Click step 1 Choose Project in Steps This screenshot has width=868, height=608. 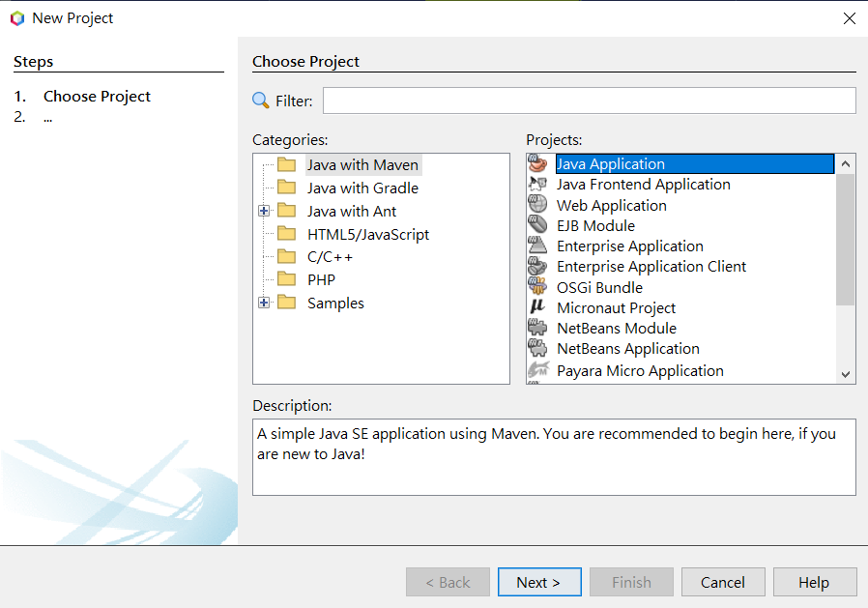(x=97, y=97)
